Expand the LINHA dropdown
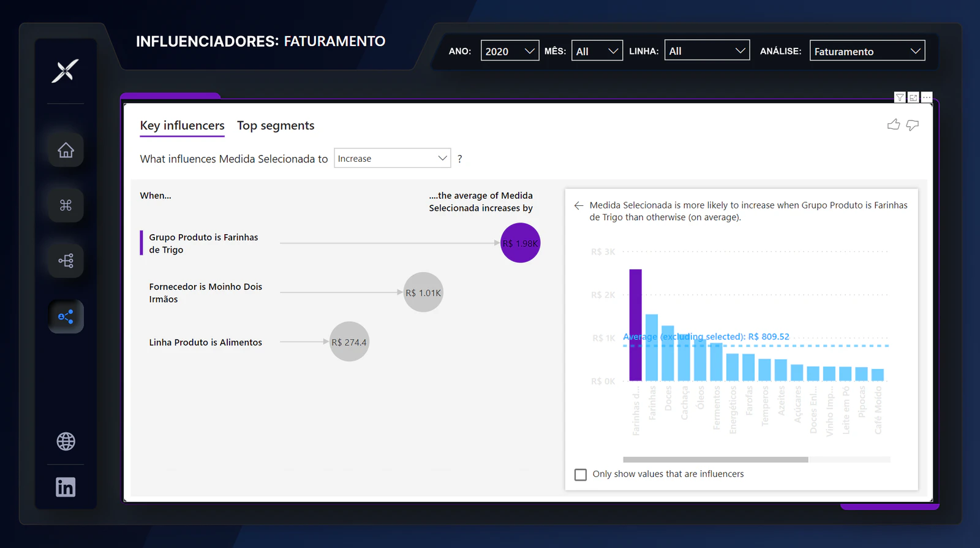The image size is (980, 548). [707, 50]
